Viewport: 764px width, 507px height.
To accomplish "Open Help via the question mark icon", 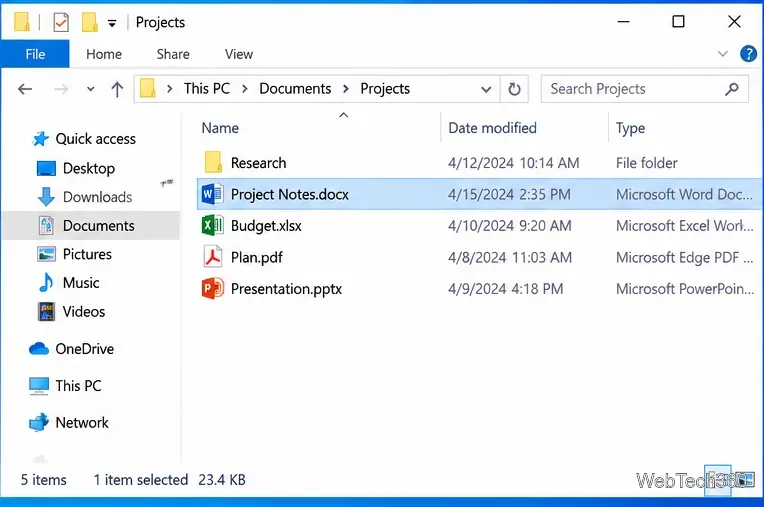I will 748,54.
